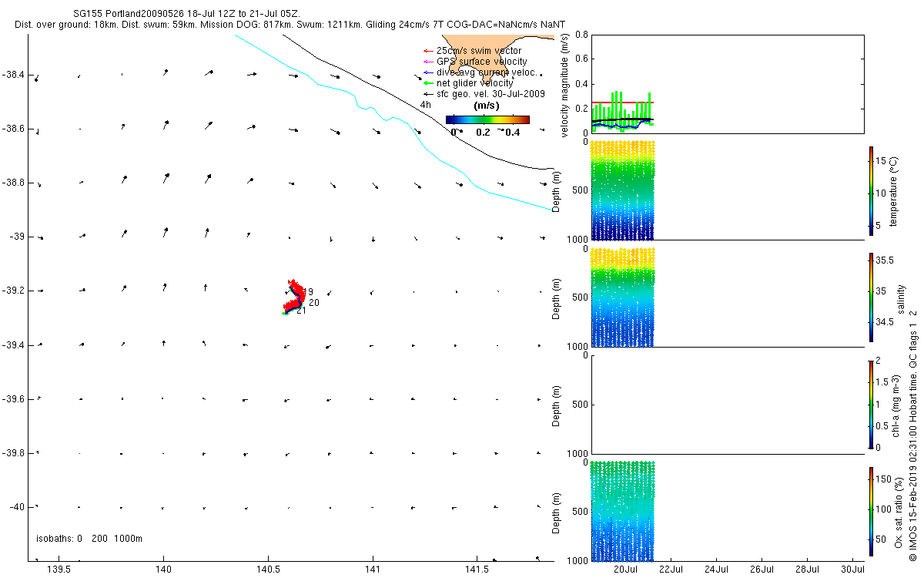Click the '-38.4' latitude tick label
The width and height of the screenshot is (924, 578).
click(x=14, y=75)
